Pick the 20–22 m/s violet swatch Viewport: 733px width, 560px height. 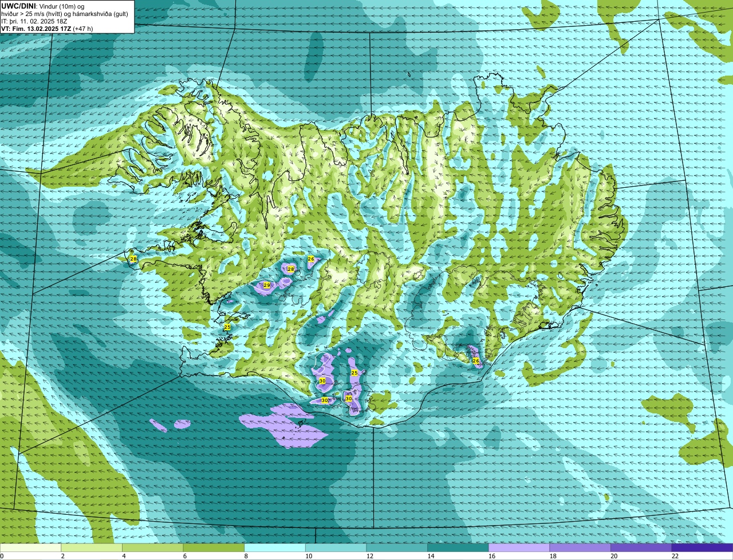[641, 547]
